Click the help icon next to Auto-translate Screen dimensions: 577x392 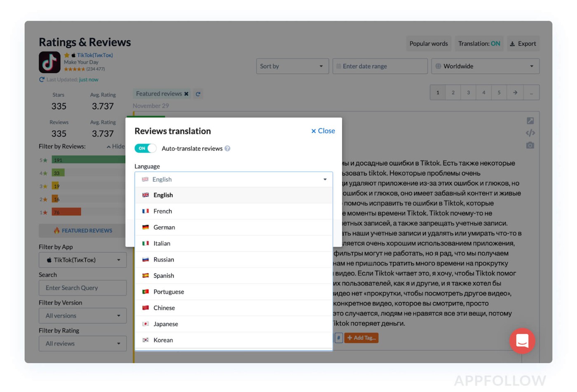point(228,149)
